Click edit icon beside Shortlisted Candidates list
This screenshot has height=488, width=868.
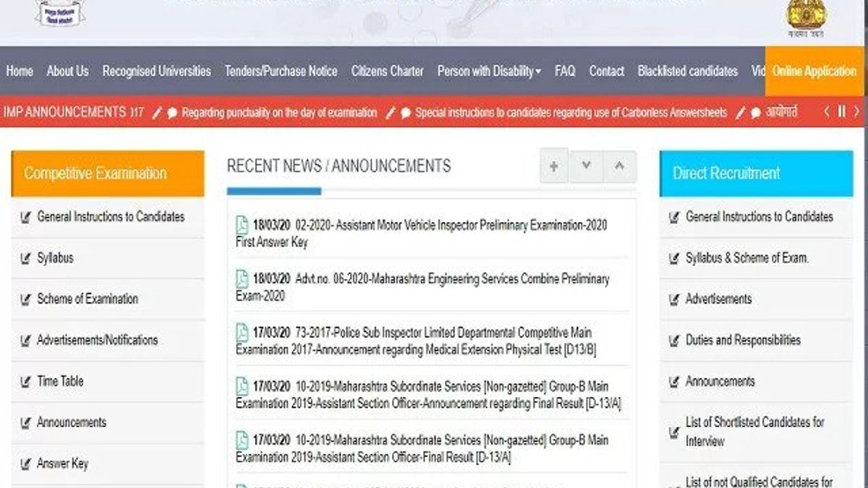[x=674, y=432]
